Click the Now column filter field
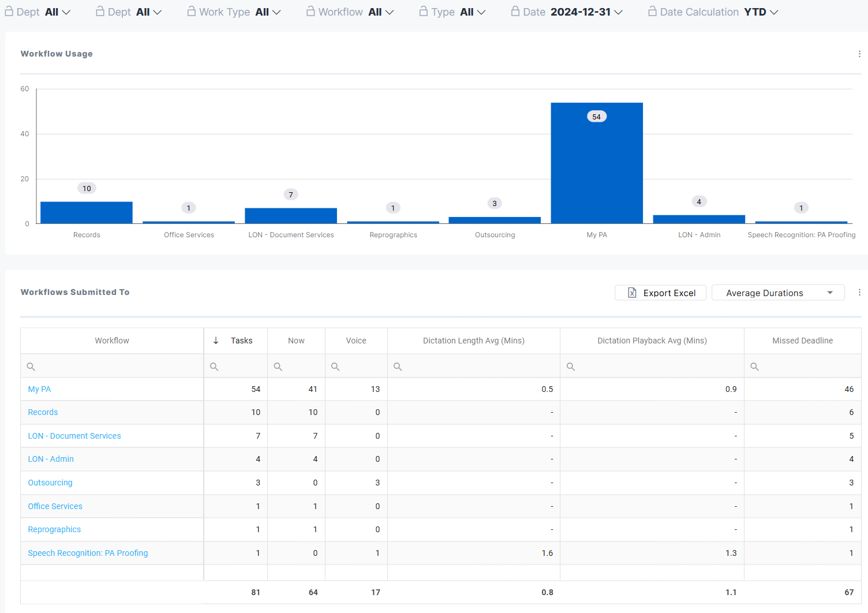The width and height of the screenshot is (868, 613). coord(300,367)
